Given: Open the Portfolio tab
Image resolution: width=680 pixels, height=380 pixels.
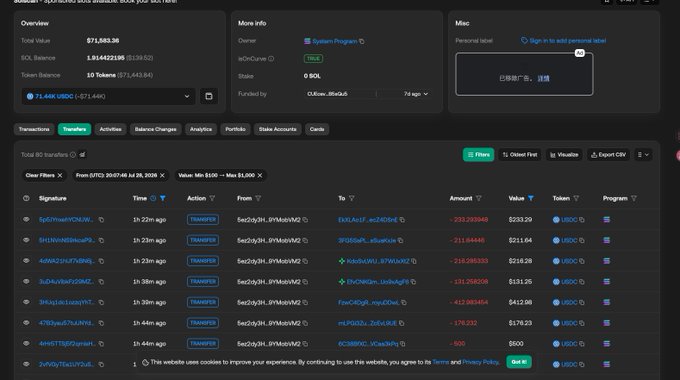Looking at the screenshot, I should coord(235,129).
